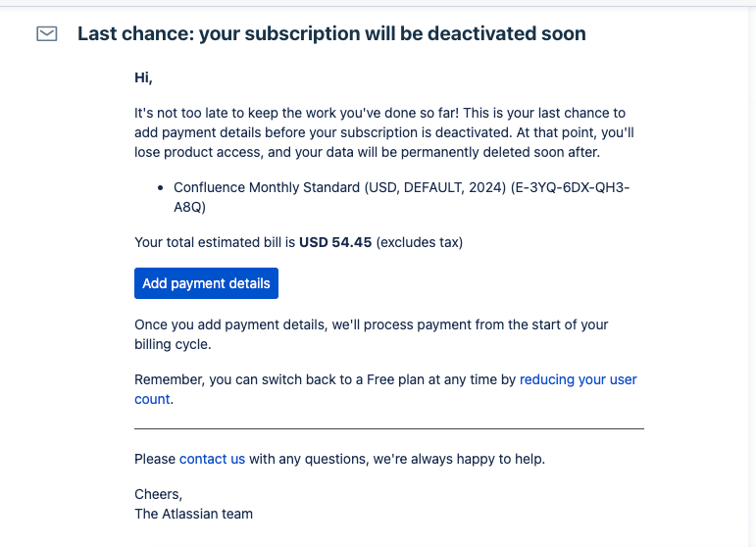756x547 pixels.
Task: Click the horizontal divider line above contact section
Action: [389, 428]
